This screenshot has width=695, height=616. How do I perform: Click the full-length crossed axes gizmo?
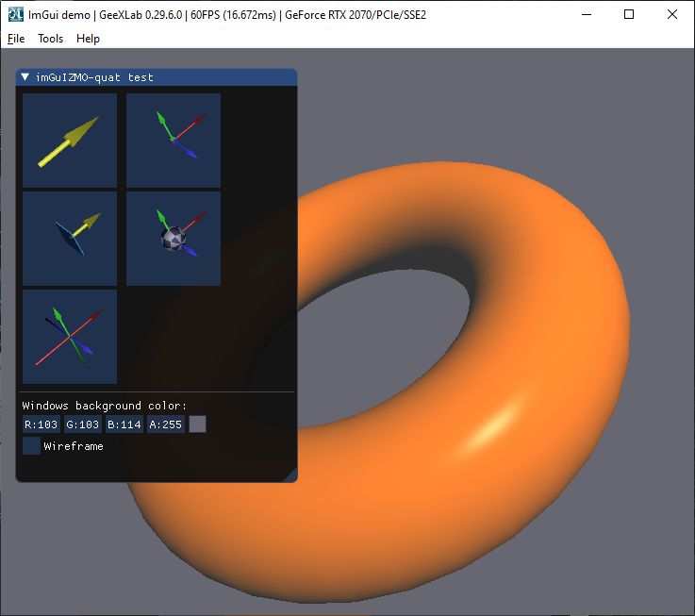point(70,337)
